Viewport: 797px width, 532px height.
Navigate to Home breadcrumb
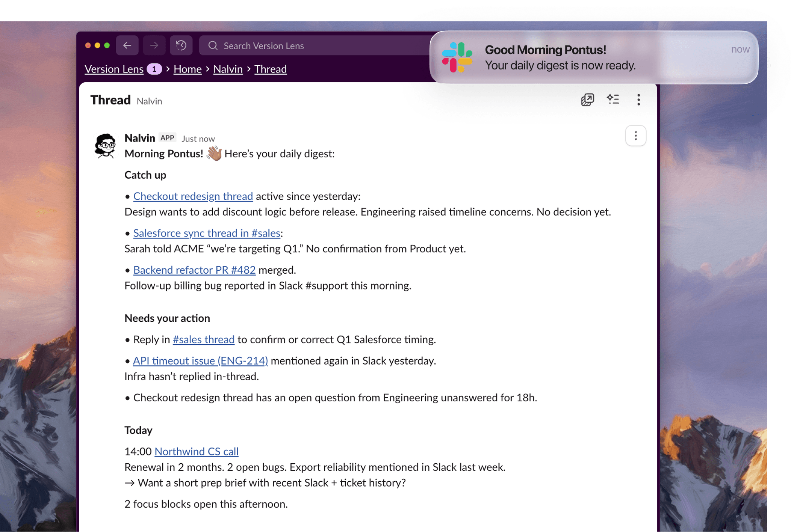pyautogui.click(x=188, y=69)
